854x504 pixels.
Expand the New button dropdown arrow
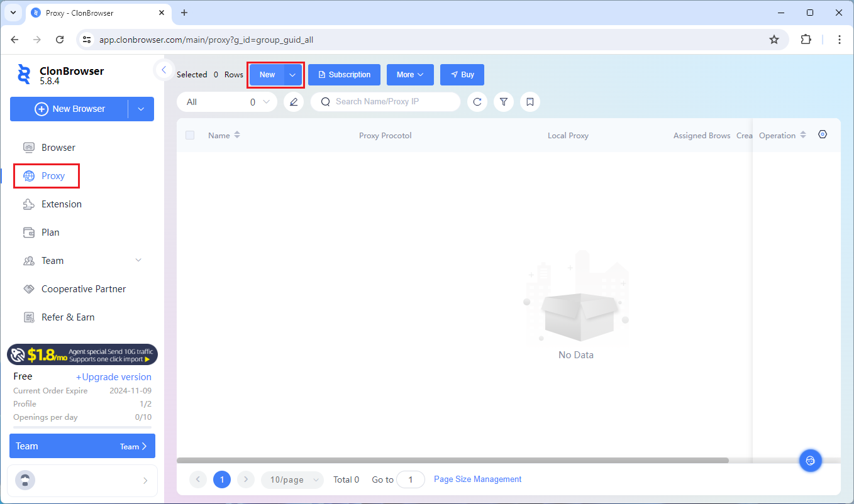pos(292,75)
